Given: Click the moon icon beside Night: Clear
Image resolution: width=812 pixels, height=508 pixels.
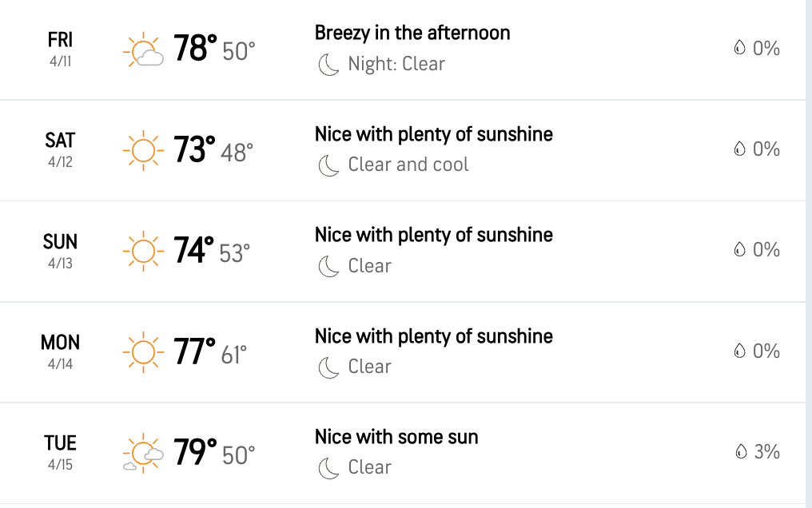Looking at the screenshot, I should 328,65.
